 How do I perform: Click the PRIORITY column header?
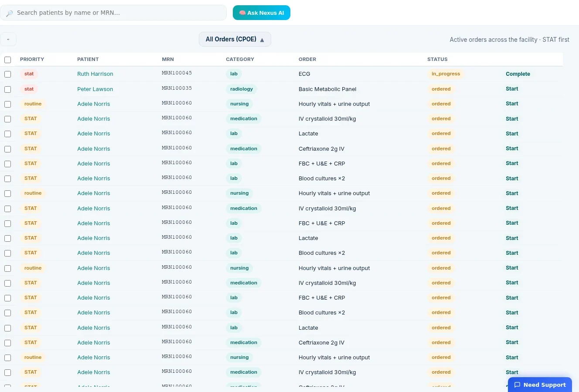(32, 59)
